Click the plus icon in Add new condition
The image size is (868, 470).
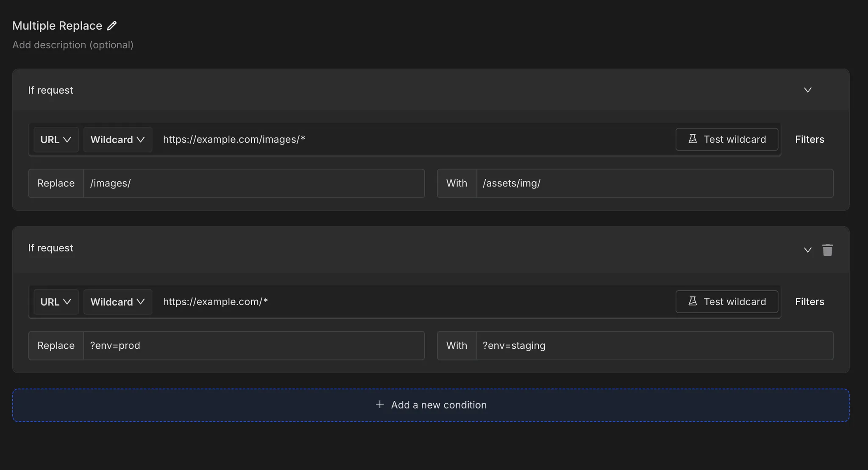(380, 404)
